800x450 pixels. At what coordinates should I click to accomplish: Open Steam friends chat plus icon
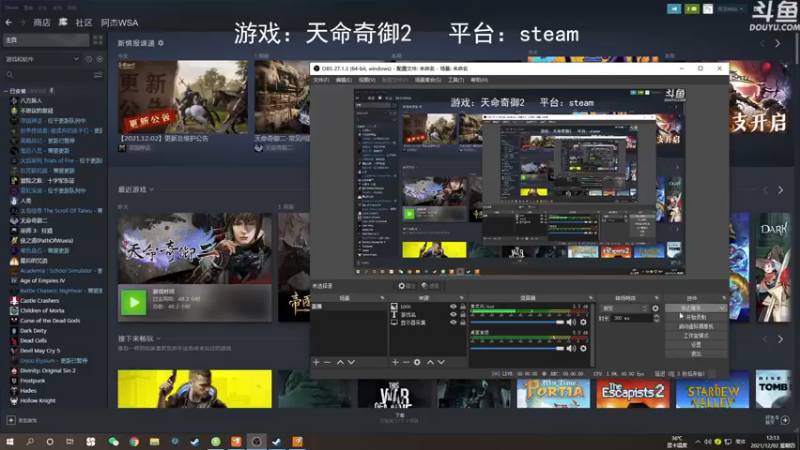coord(785,420)
